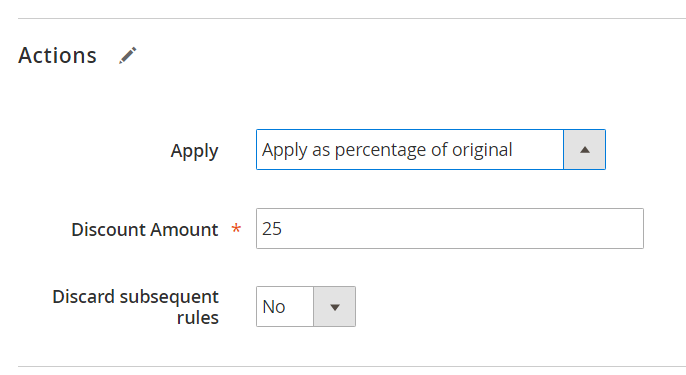Image resolution: width=686 pixels, height=375 pixels.
Task: Open the Discard subsequent rules dropdown
Action: [306, 306]
